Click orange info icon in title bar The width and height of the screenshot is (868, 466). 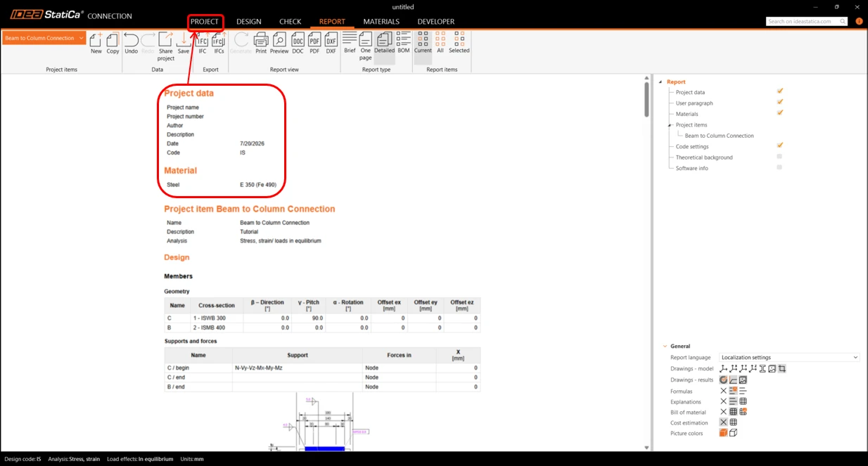pos(859,22)
